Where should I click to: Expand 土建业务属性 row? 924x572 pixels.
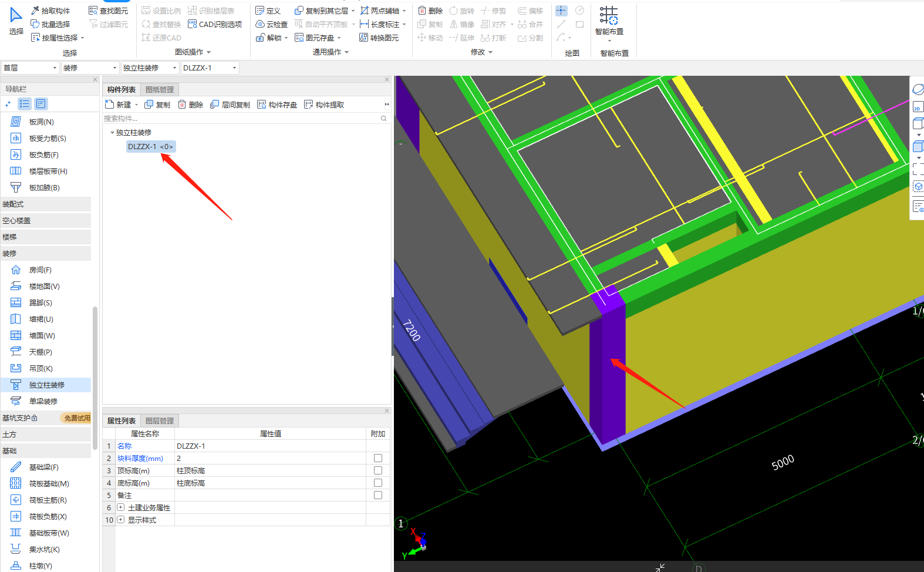pyautogui.click(x=120, y=507)
